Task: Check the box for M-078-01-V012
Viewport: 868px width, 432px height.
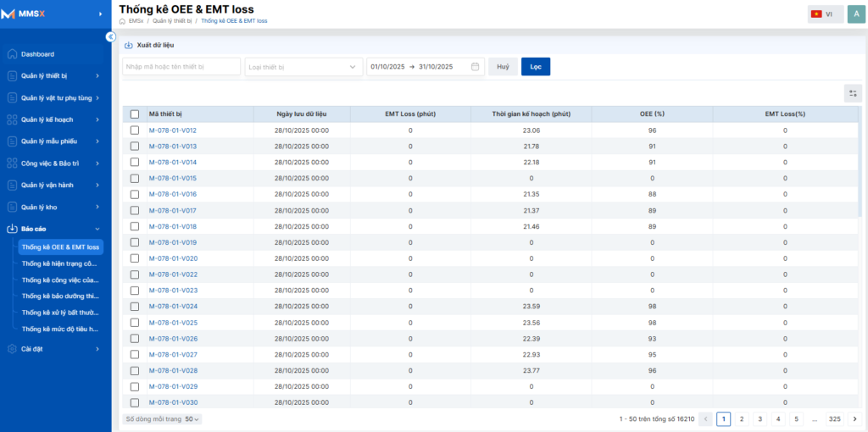Action: coord(135,130)
